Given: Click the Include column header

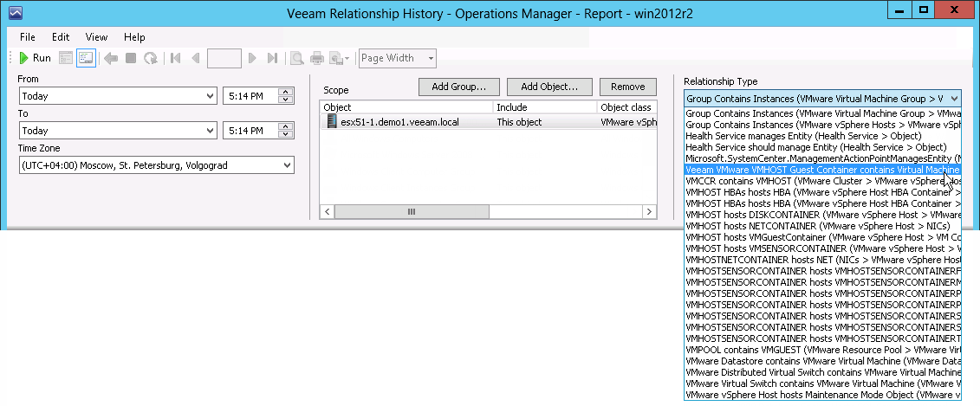Looking at the screenshot, I should tap(545, 107).
